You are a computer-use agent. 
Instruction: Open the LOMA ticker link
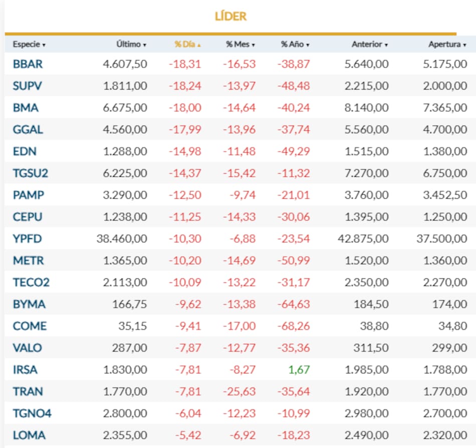29,435
